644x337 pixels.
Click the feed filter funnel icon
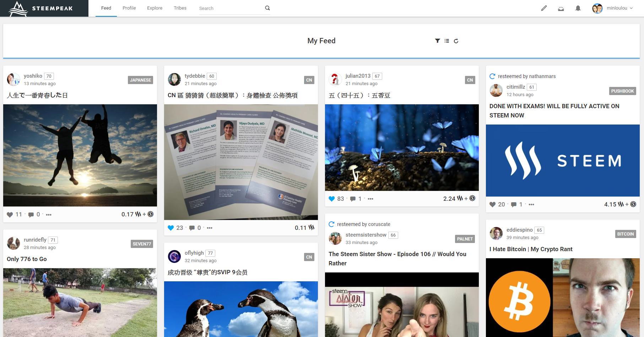coord(438,41)
